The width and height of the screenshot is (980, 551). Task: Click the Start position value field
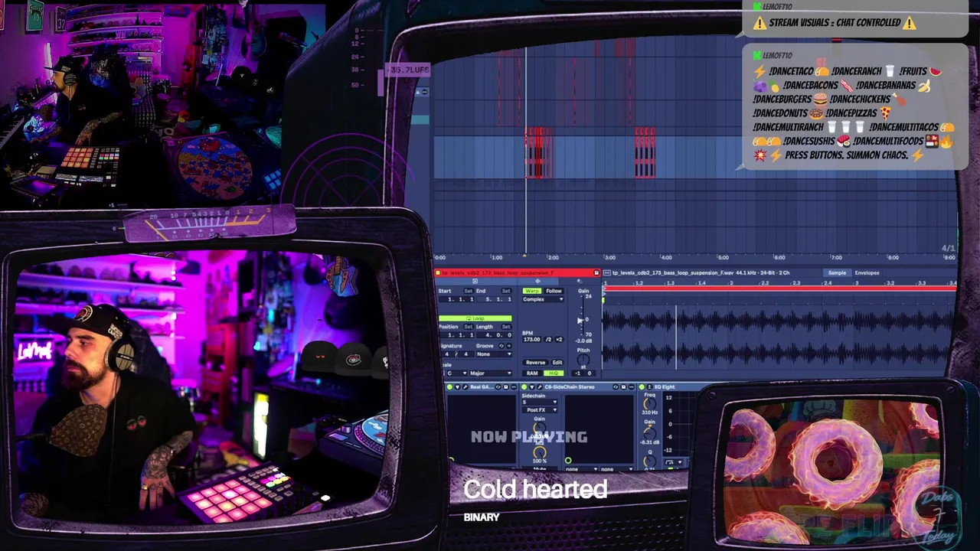pyautogui.click(x=458, y=299)
